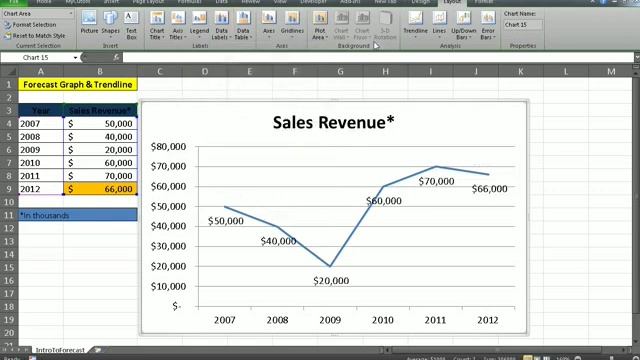Viewport: 640px width, 360px height.
Task: Expand the Chart Area element dropdown
Action: click(x=71, y=13)
